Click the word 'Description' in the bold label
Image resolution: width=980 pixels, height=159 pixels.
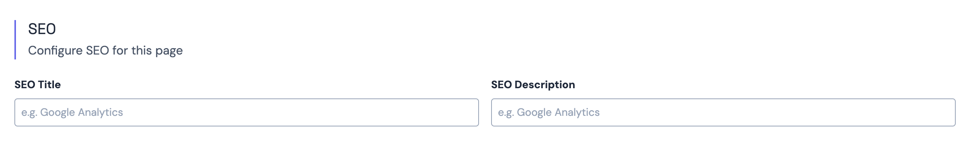[x=544, y=85]
